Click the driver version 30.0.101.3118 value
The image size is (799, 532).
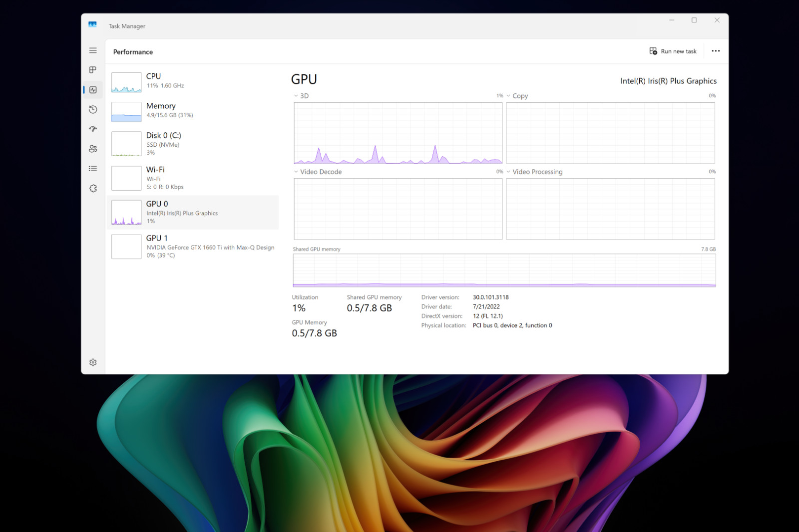click(x=491, y=297)
